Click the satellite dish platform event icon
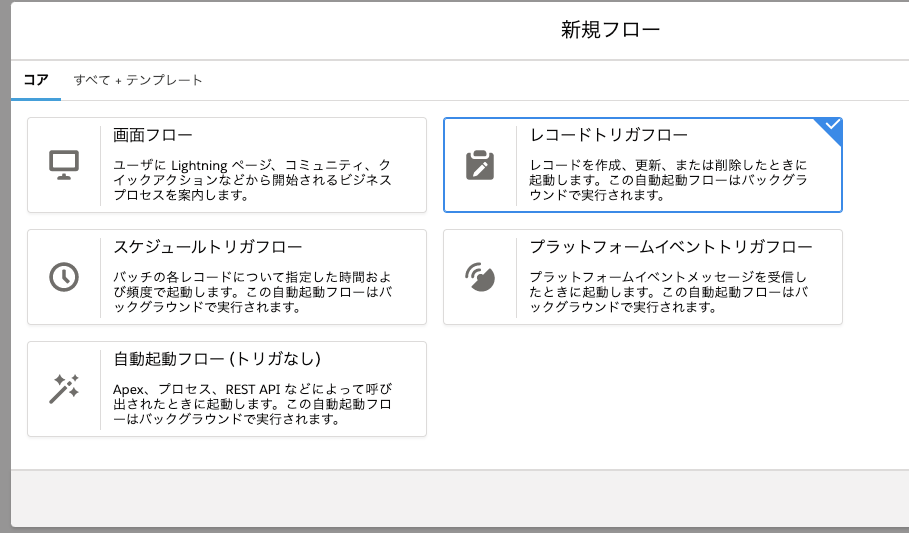This screenshot has height=533, width=909. pyautogui.click(x=480, y=277)
